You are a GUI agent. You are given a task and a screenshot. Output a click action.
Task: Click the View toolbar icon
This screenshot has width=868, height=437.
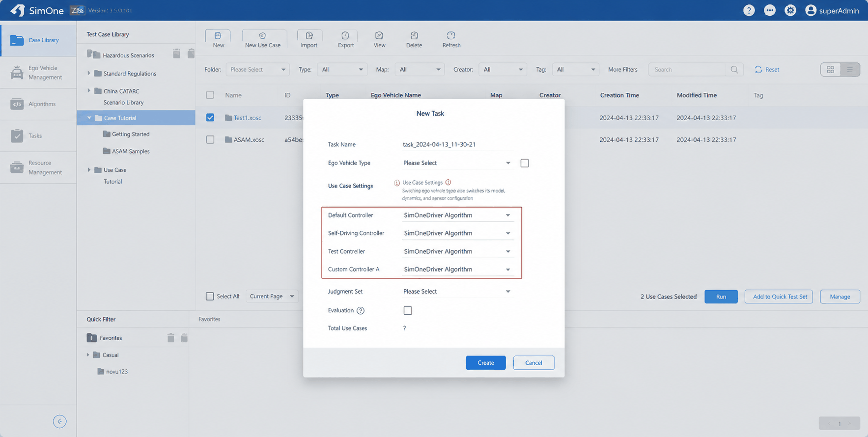(379, 36)
